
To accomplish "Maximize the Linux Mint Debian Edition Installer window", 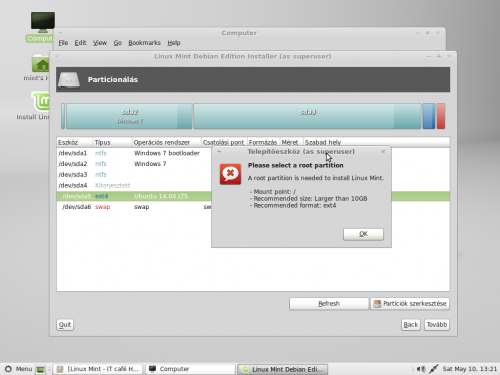I will coord(439,56).
